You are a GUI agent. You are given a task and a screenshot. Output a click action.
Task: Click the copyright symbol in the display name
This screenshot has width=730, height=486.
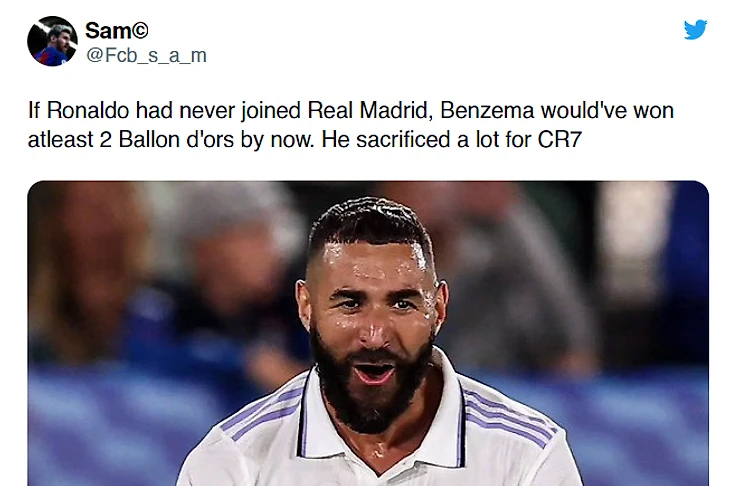[141, 31]
